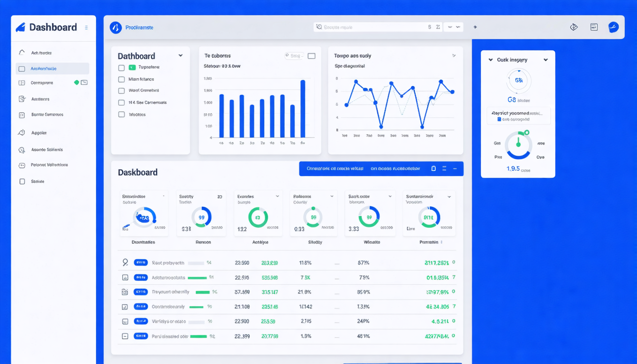Tick the fifth checkbox in the Dathboard card
Image resolution: width=637 pixels, height=364 pixels.
[x=121, y=114]
